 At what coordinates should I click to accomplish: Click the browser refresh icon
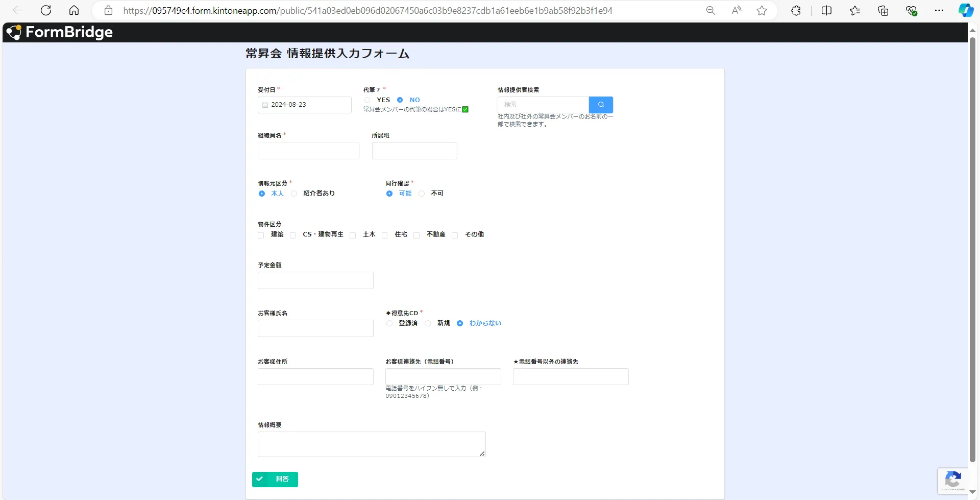tap(46, 10)
